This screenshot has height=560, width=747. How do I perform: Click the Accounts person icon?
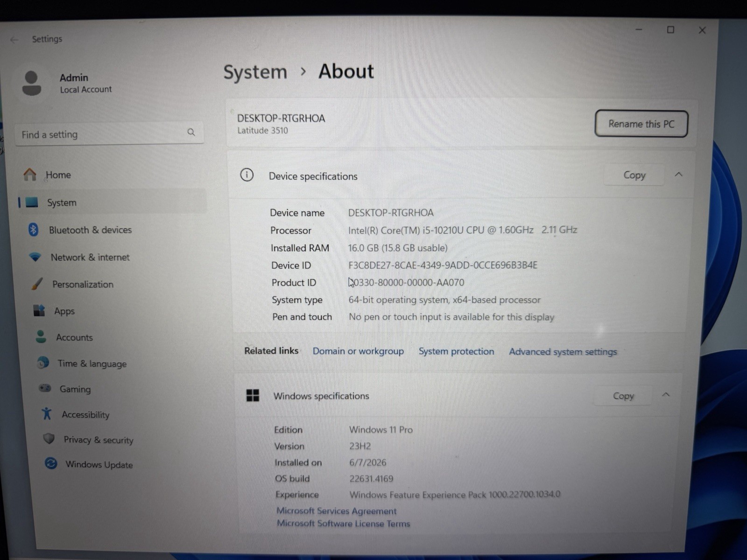click(x=41, y=337)
